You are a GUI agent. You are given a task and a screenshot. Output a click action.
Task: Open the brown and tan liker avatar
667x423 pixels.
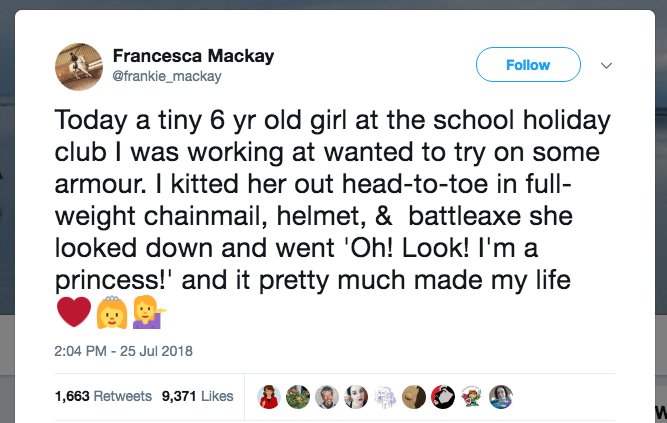click(414, 396)
